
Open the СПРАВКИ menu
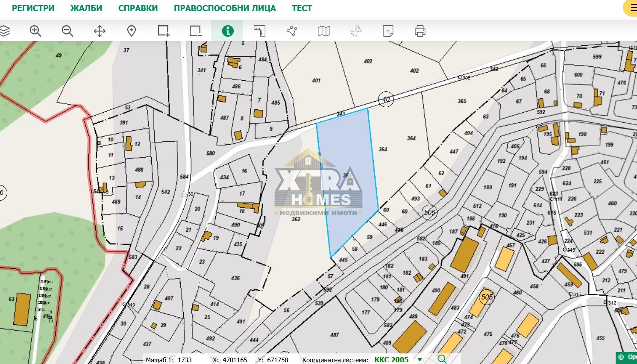click(x=138, y=8)
